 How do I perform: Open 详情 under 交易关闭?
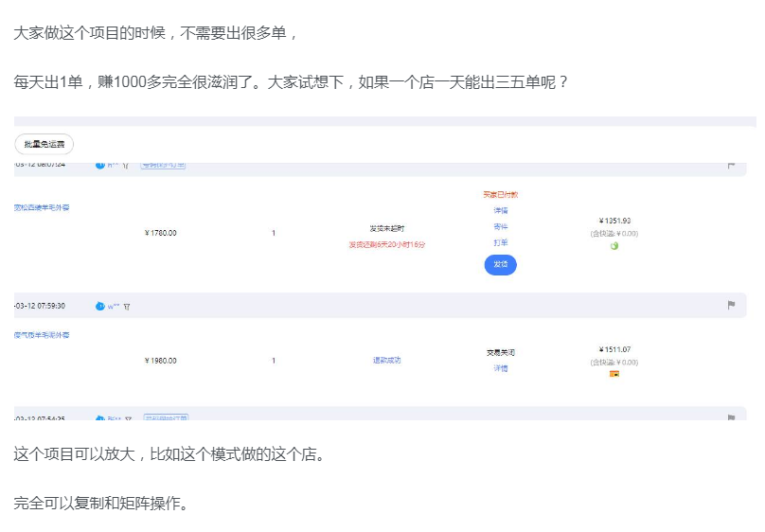[x=501, y=368]
